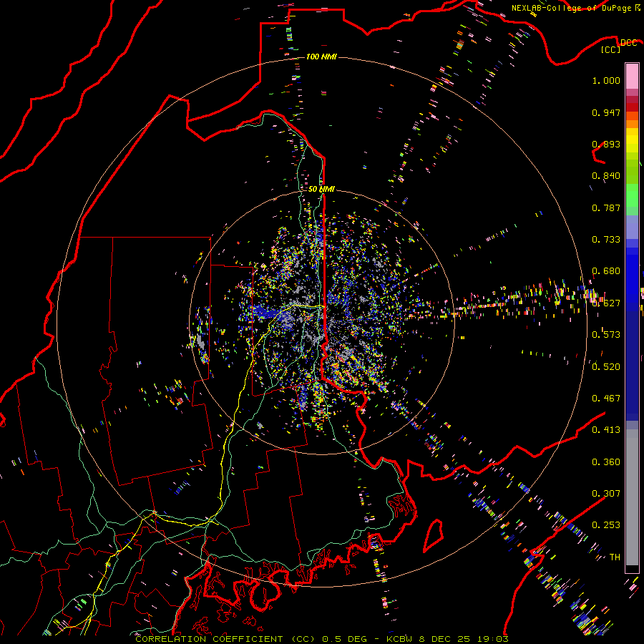
Task: Click the 0.893 color scale value
Action: [x=606, y=144]
